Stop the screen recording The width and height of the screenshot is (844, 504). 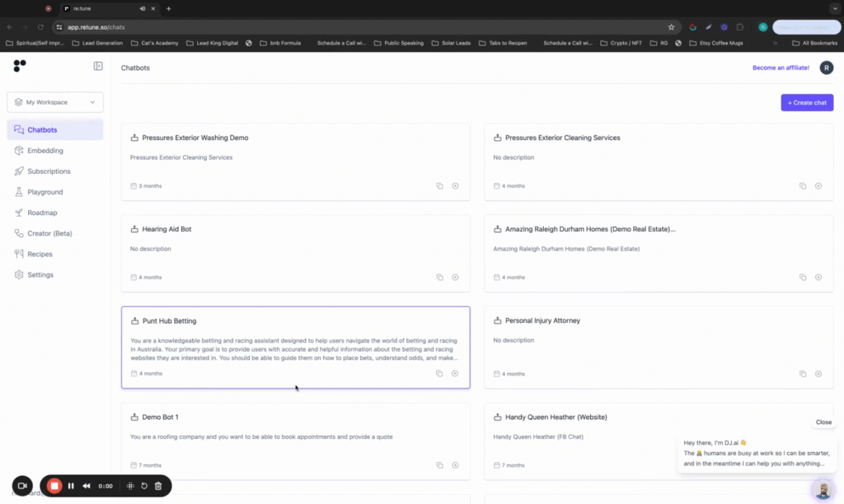54,485
